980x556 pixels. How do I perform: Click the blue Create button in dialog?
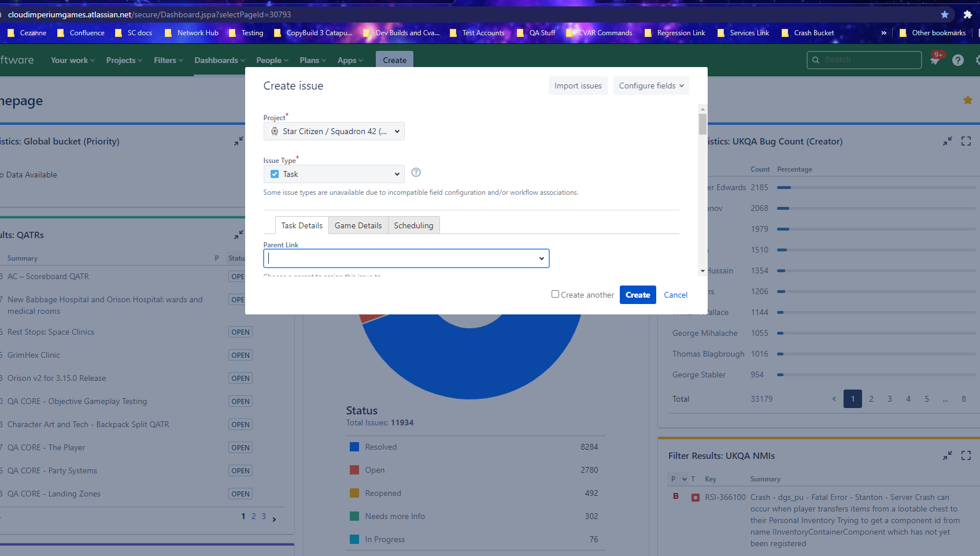(x=638, y=295)
